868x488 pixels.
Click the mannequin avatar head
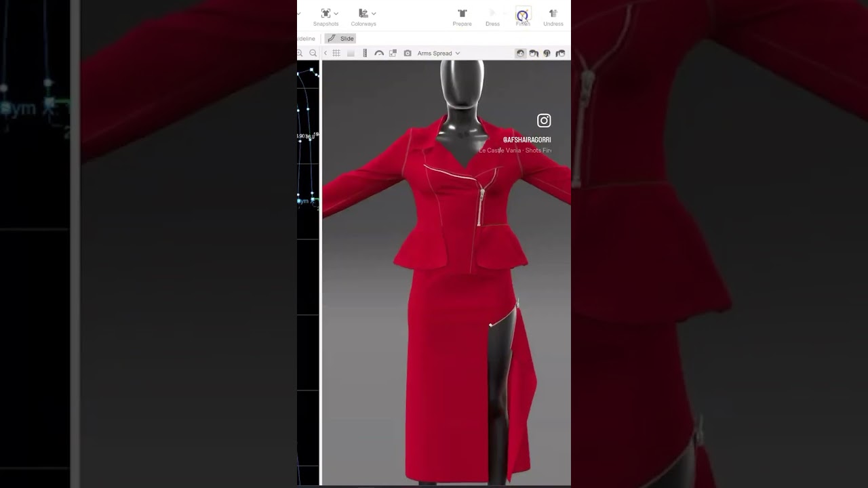coord(462,84)
